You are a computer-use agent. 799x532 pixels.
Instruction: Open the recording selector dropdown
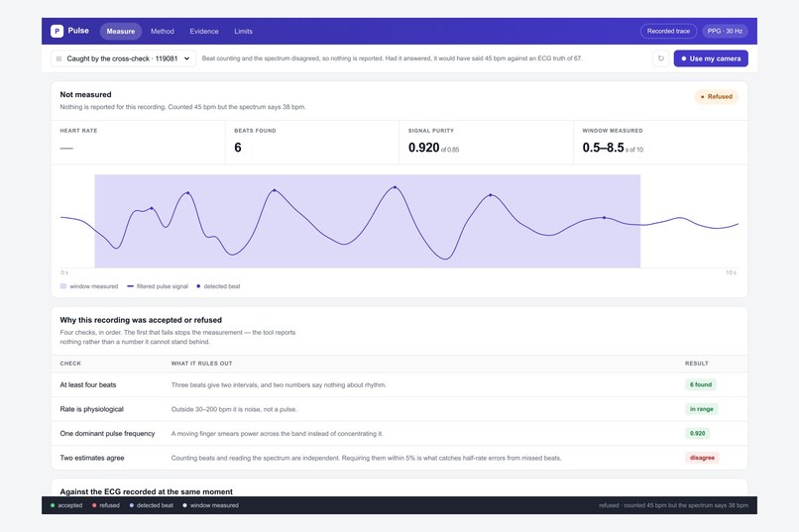pyautogui.click(x=123, y=58)
